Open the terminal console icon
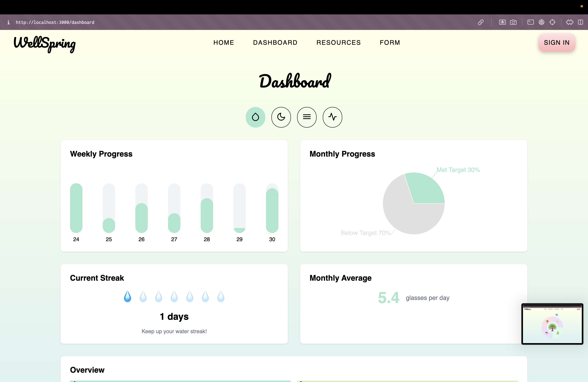Viewport: 588px width, 382px height. click(530, 22)
